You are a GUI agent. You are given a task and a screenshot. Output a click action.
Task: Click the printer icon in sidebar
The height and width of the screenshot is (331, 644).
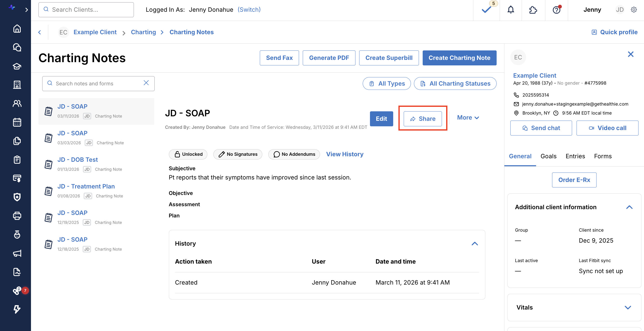(x=17, y=216)
